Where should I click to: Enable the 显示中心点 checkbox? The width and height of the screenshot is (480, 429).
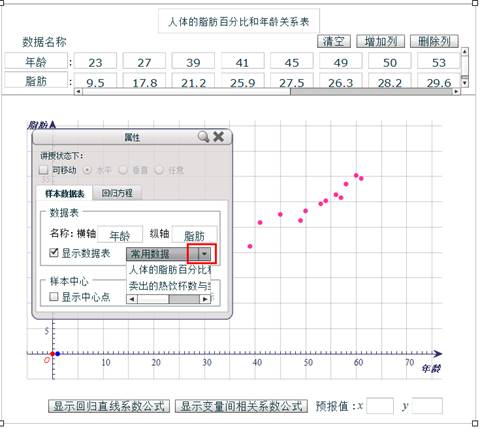tap(54, 296)
